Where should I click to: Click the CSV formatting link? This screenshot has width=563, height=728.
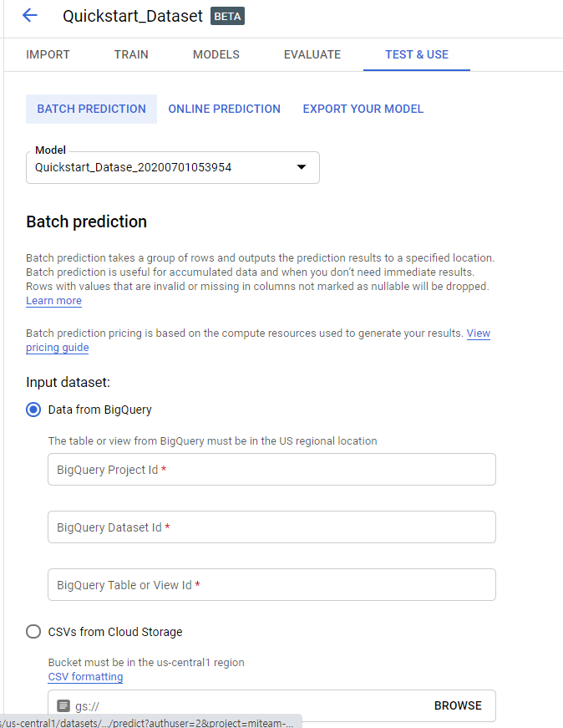85,676
